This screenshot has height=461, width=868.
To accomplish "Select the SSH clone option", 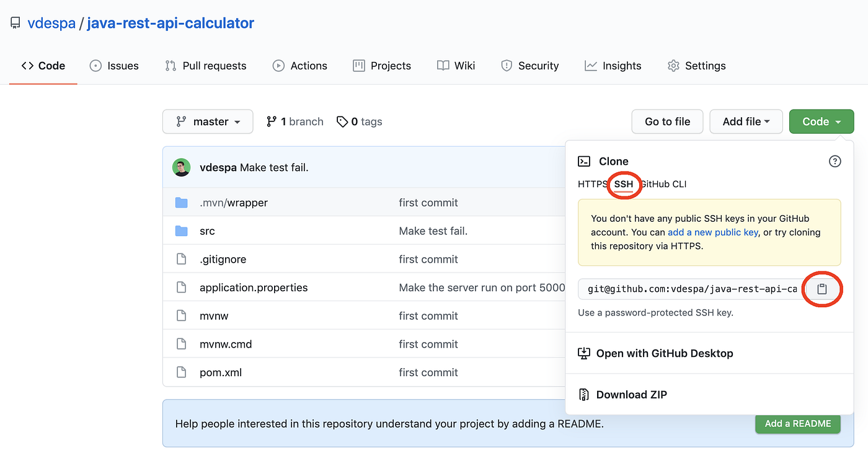I will click(x=624, y=184).
